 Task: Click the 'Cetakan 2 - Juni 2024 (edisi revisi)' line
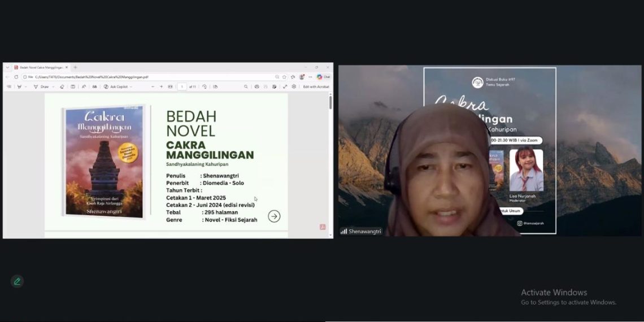pyautogui.click(x=210, y=205)
